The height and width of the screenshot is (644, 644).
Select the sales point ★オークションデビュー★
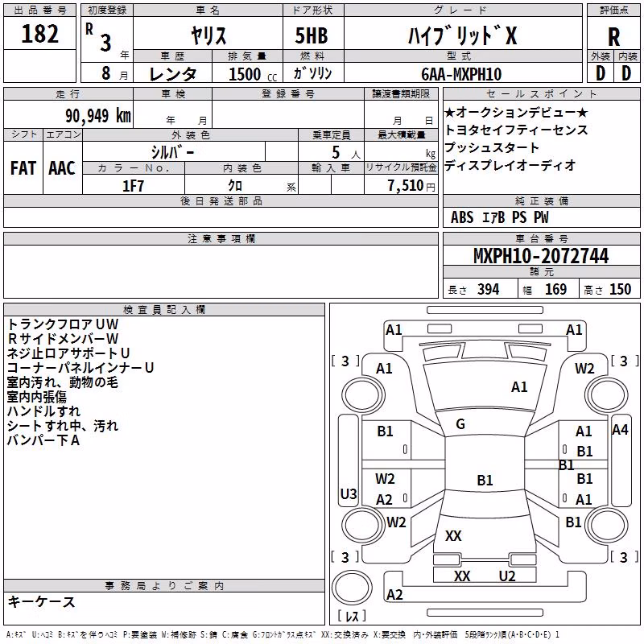click(x=516, y=112)
